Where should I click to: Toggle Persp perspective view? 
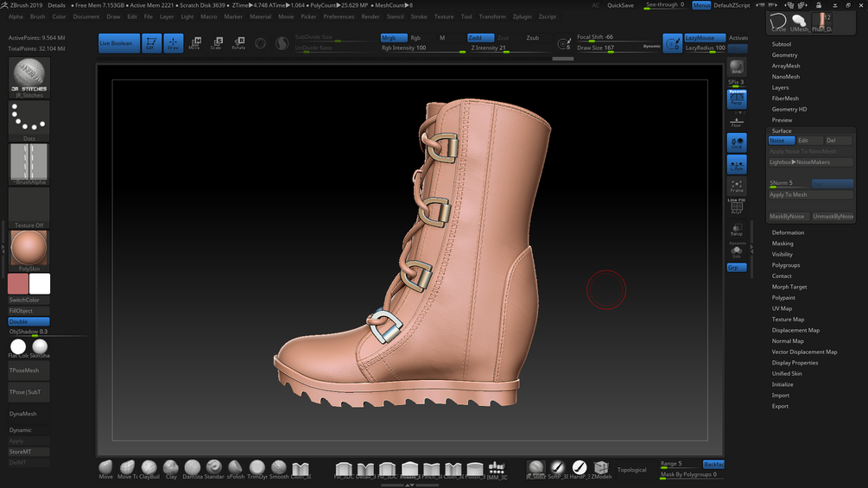pyautogui.click(x=737, y=99)
